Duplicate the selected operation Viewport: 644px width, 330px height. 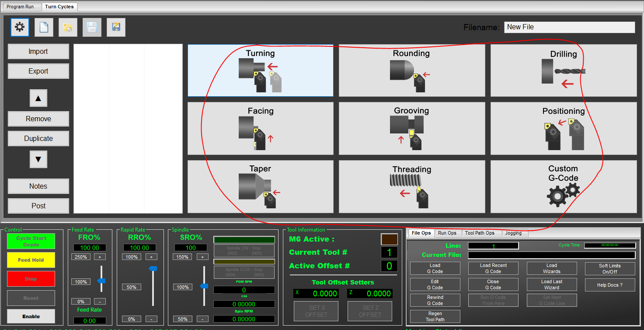38,139
